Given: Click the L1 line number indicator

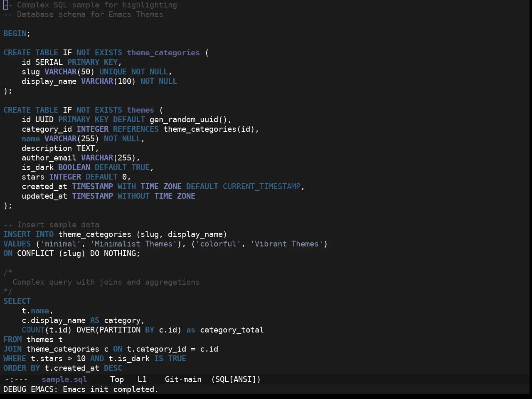Looking at the screenshot, I should pyautogui.click(x=142, y=379).
